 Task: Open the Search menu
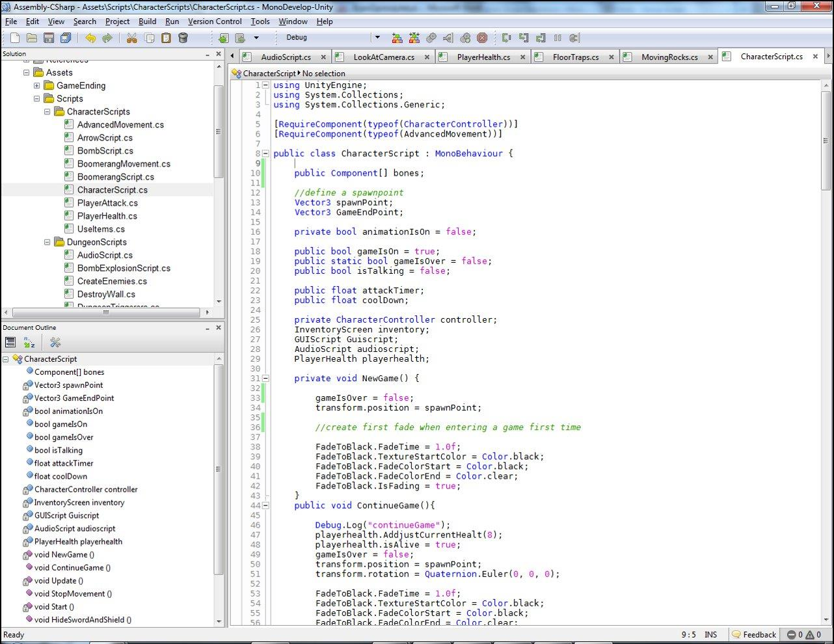[x=85, y=21]
